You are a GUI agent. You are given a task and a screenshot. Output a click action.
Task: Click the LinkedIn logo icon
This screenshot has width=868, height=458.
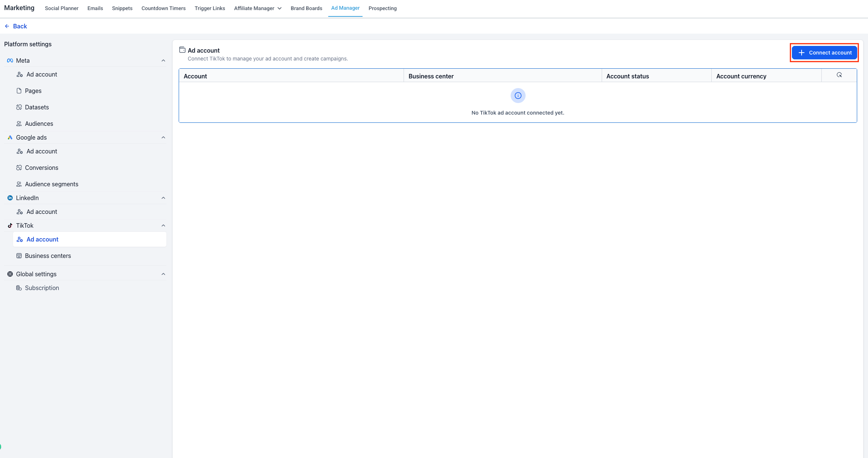pyautogui.click(x=10, y=198)
